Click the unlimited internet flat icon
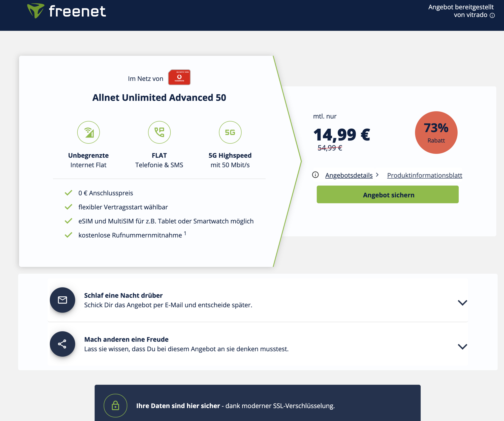The width and height of the screenshot is (504, 421). coord(88,132)
